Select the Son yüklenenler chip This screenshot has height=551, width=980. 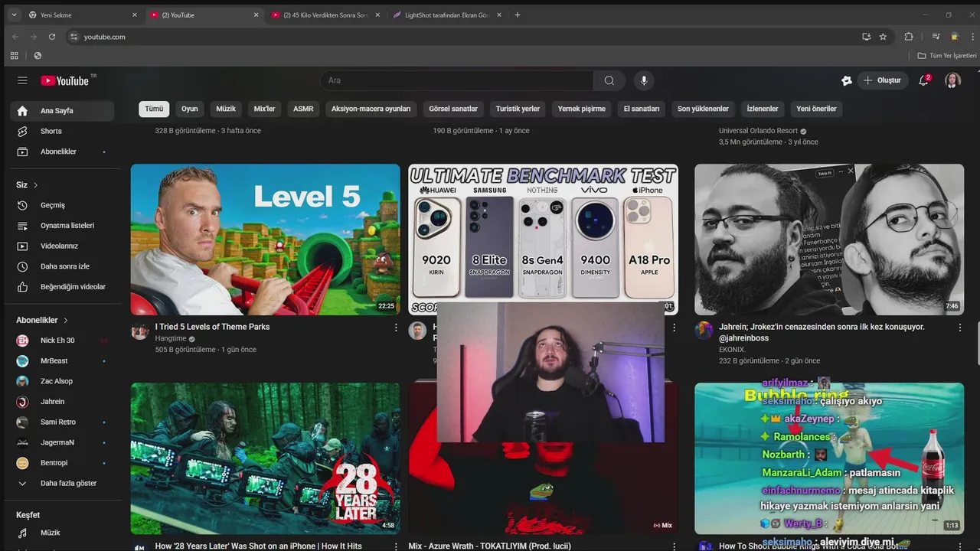pyautogui.click(x=703, y=109)
